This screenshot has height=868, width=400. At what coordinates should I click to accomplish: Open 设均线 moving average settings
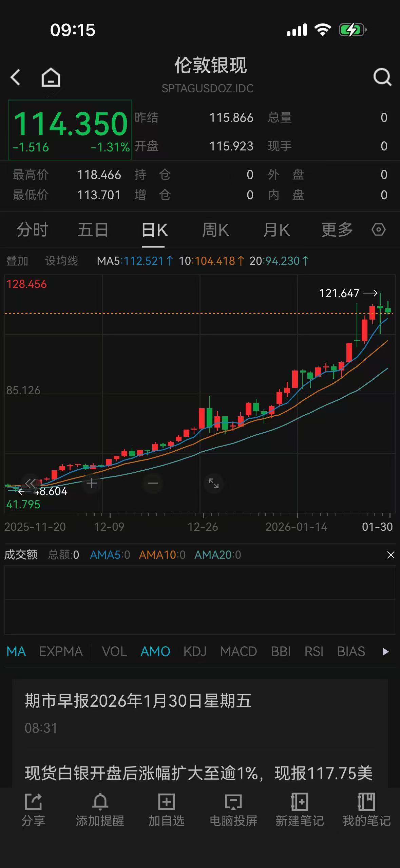61,261
